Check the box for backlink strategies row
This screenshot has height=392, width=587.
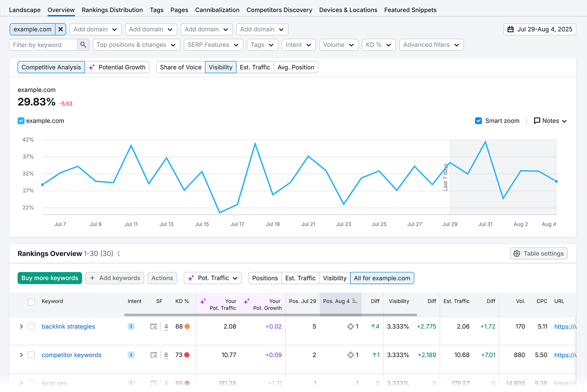[32, 326]
